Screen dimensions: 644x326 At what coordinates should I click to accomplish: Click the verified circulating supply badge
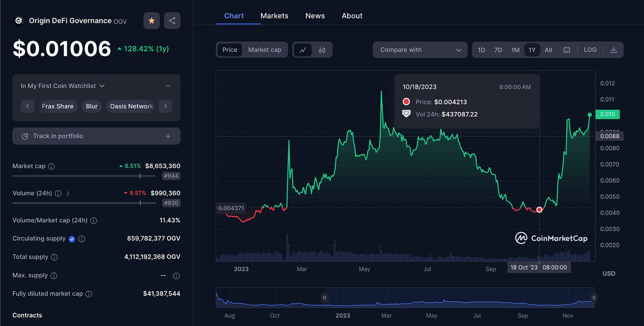[72, 239]
